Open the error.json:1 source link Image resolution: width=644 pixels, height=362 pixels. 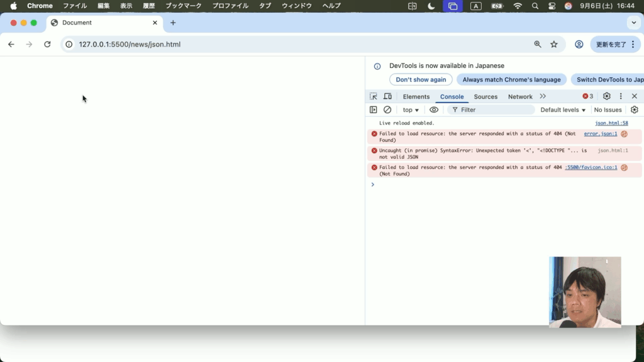coord(600,134)
